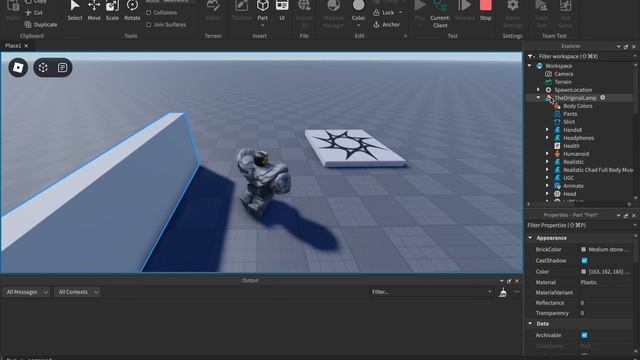Select Health script in the Explorer

(x=571, y=146)
